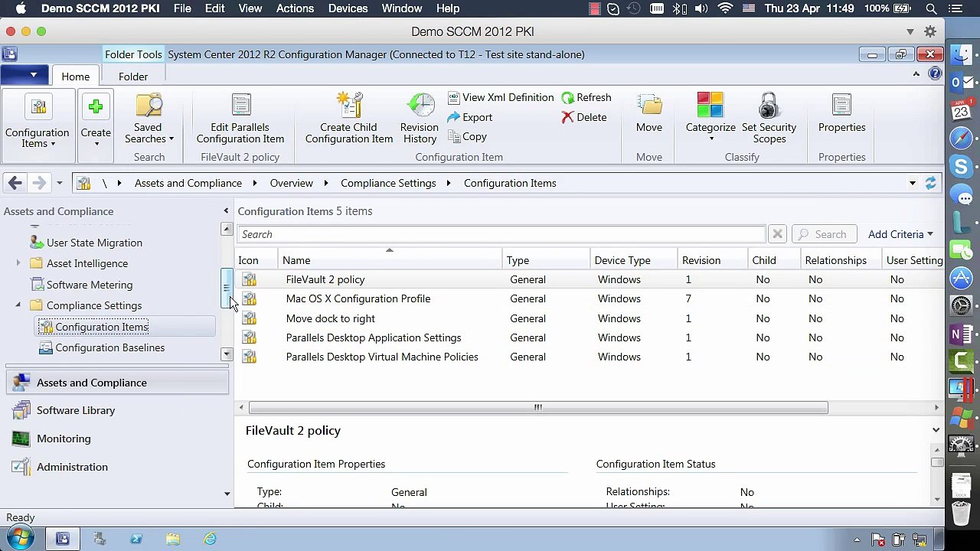Viewport: 980px width, 551px height.
Task: Click the Compliance Settings breadcrumb
Action: 388,183
